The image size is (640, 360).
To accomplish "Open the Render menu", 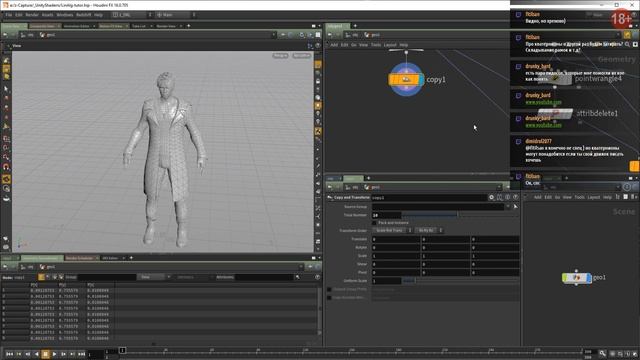I will 32,15.
